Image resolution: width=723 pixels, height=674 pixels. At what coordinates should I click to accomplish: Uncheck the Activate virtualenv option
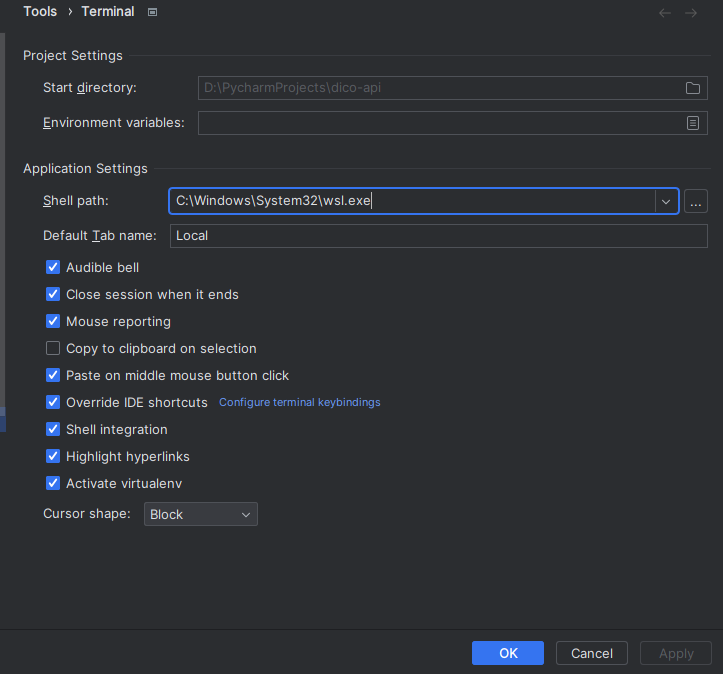tap(53, 483)
